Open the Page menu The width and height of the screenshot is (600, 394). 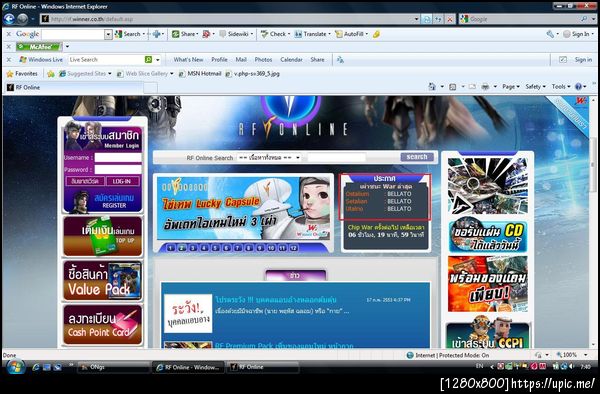[510, 87]
